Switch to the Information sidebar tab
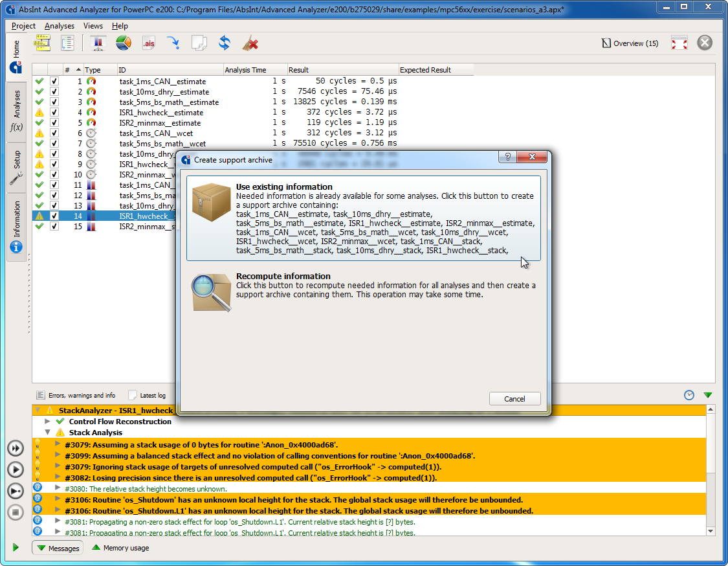The image size is (728, 566). click(16, 227)
